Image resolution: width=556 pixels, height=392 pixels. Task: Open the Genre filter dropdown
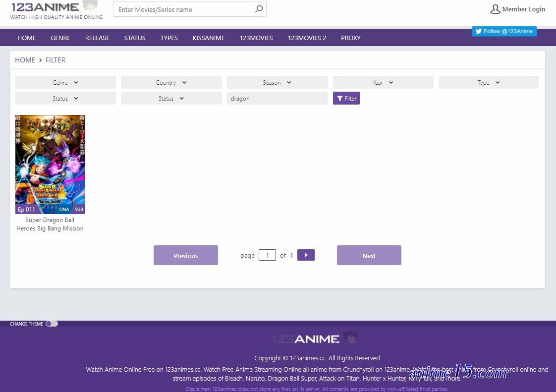[x=65, y=82]
